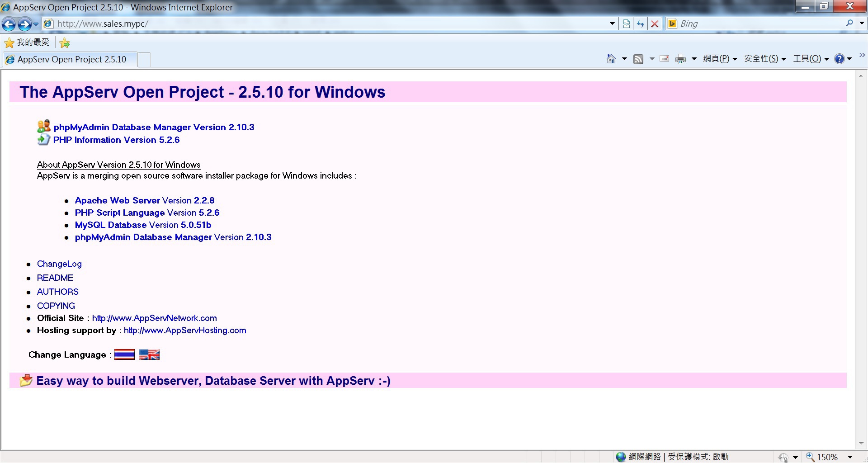Click the browser Forward arrow button
The image size is (868, 463).
pyautogui.click(x=24, y=24)
